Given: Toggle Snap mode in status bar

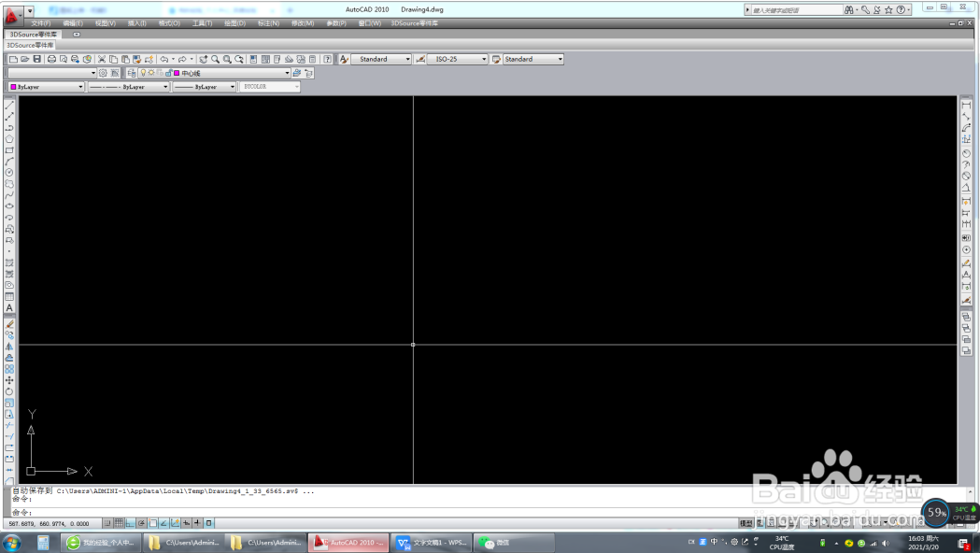Looking at the screenshot, I should (107, 523).
